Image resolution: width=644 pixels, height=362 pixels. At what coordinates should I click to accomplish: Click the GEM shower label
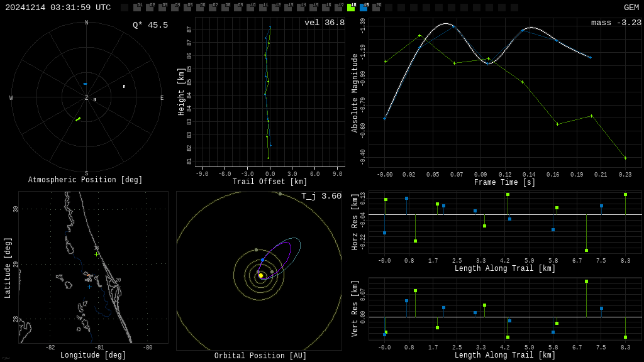(x=631, y=8)
